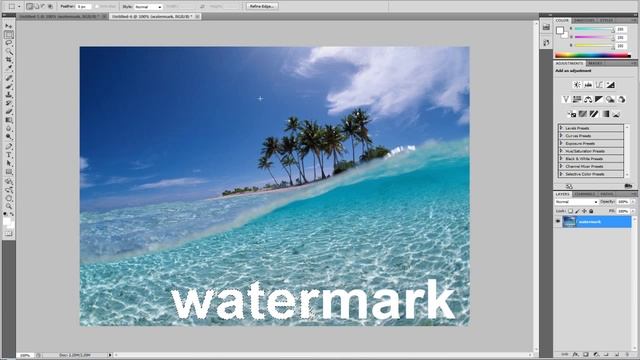Click the foreground color swatch in Color panel
This screenshot has width=640, height=360.
click(x=560, y=30)
